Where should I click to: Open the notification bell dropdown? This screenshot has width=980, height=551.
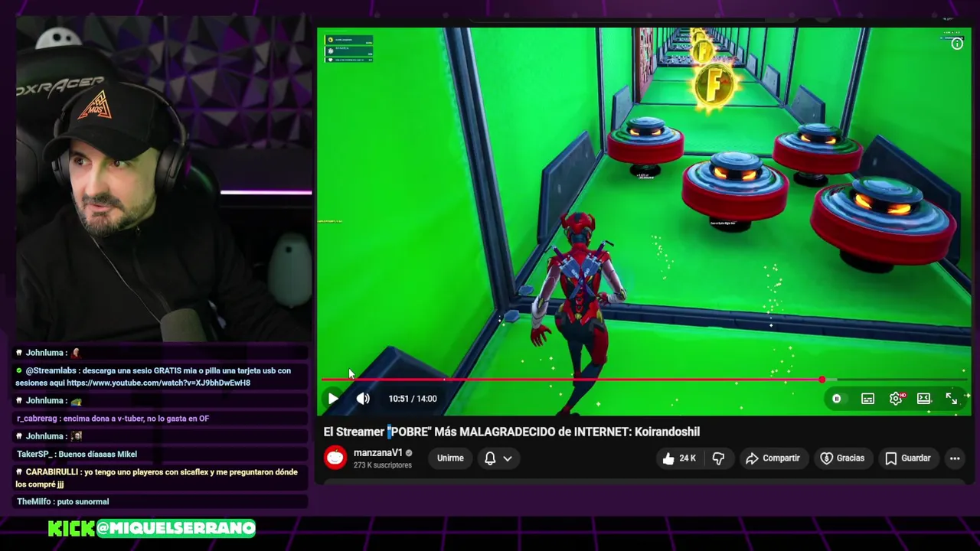click(498, 458)
